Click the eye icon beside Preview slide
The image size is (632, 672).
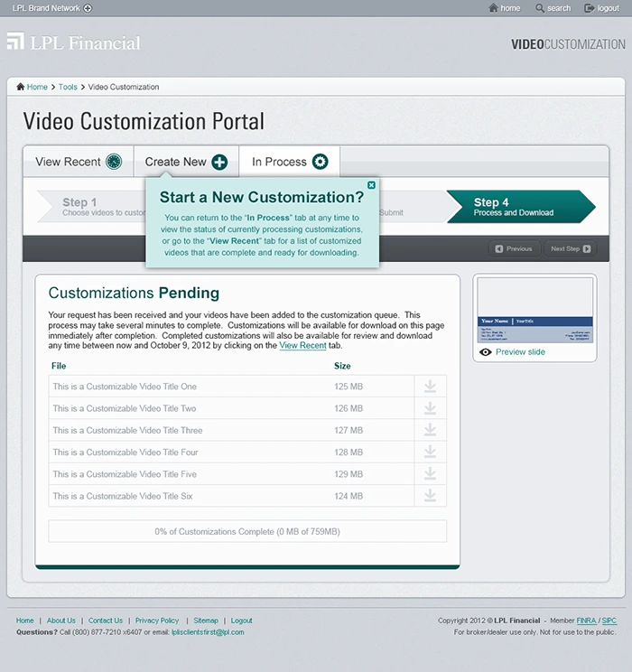point(486,352)
